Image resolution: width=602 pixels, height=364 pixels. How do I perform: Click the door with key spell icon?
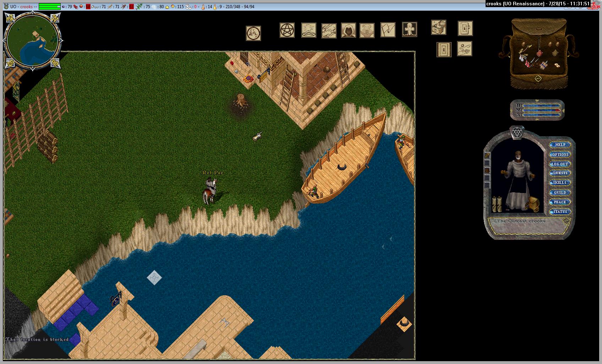click(x=465, y=28)
